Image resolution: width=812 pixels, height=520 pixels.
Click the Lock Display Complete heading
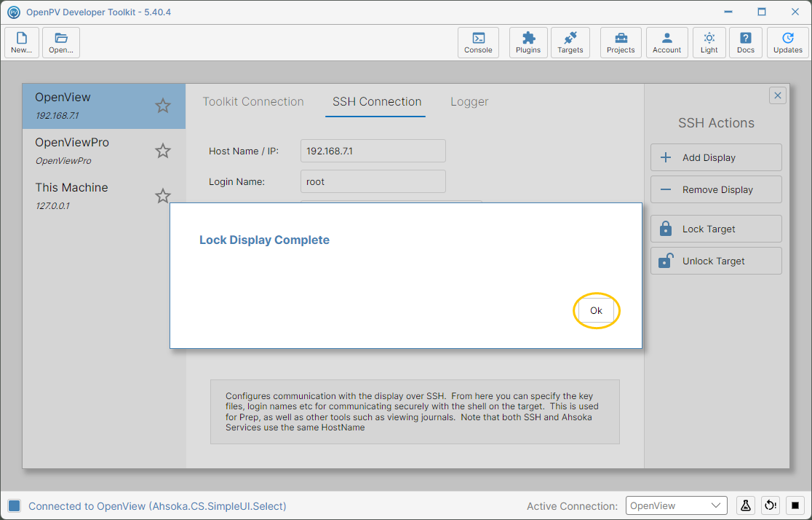coord(264,240)
